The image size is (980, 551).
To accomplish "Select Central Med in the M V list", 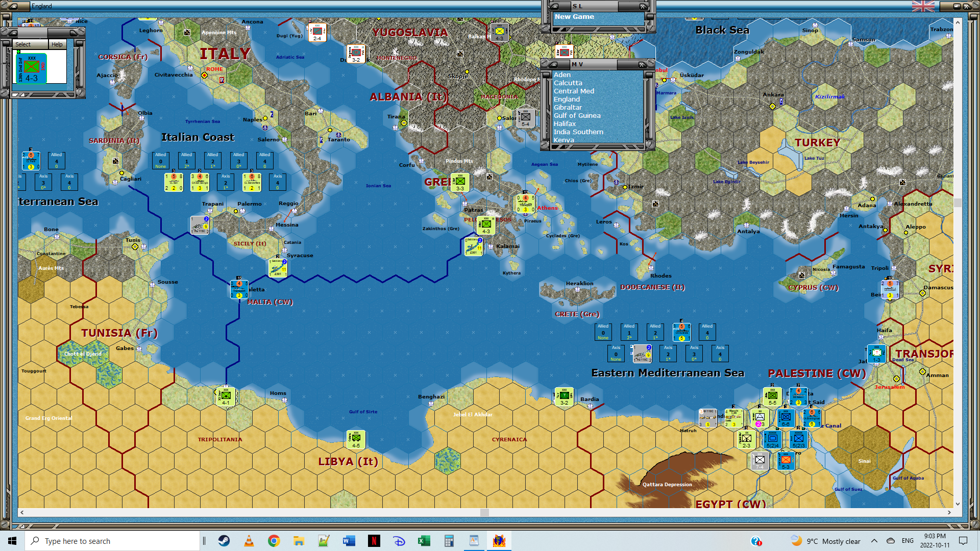I will (574, 91).
